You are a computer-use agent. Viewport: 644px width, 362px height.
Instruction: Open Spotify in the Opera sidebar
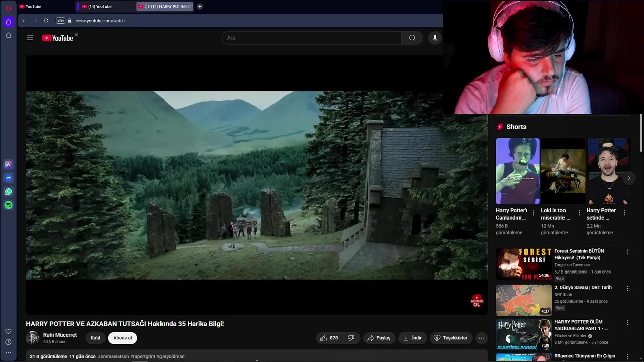pos(8,205)
